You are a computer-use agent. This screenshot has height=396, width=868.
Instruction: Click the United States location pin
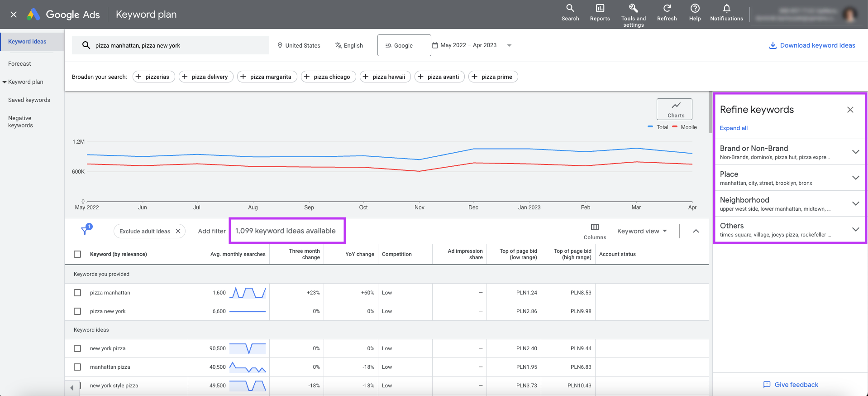click(x=280, y=45)
